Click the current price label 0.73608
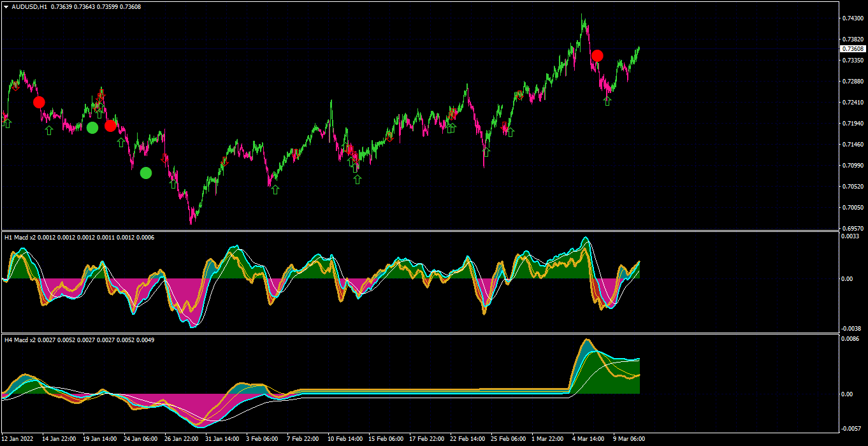868x446 pixels. point(853,49)
